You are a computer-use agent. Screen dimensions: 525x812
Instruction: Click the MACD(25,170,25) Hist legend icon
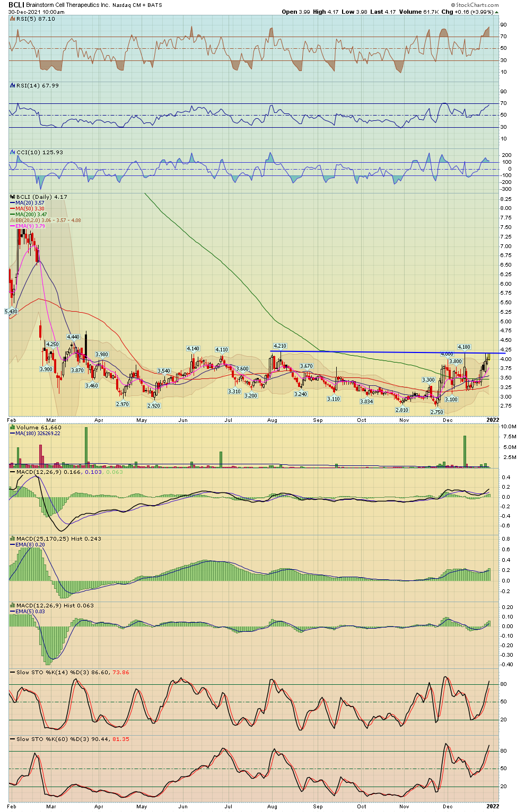pyautogui.click(x=13, y=539)
